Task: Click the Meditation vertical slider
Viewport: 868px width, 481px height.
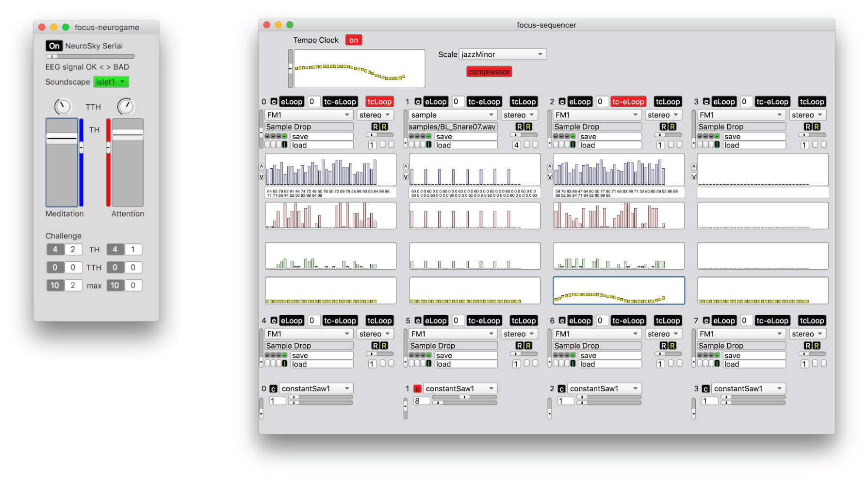Action: coord(62,162)
